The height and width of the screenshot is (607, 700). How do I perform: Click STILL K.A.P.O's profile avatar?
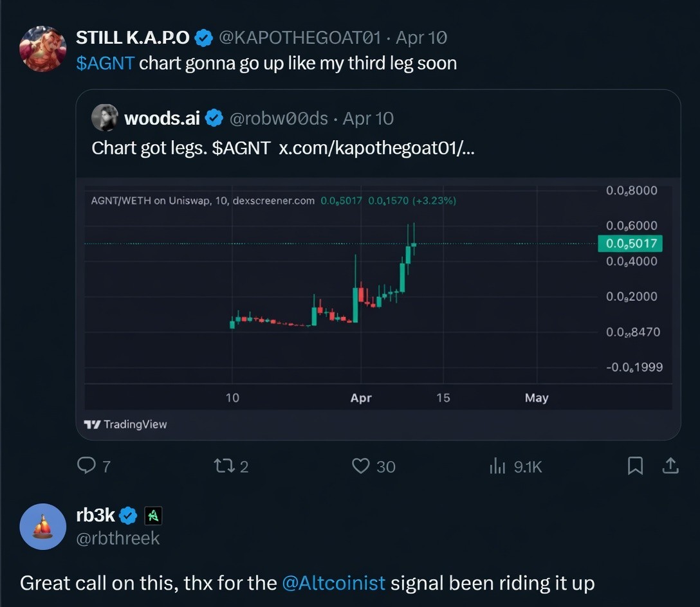[x=42, y=48]
